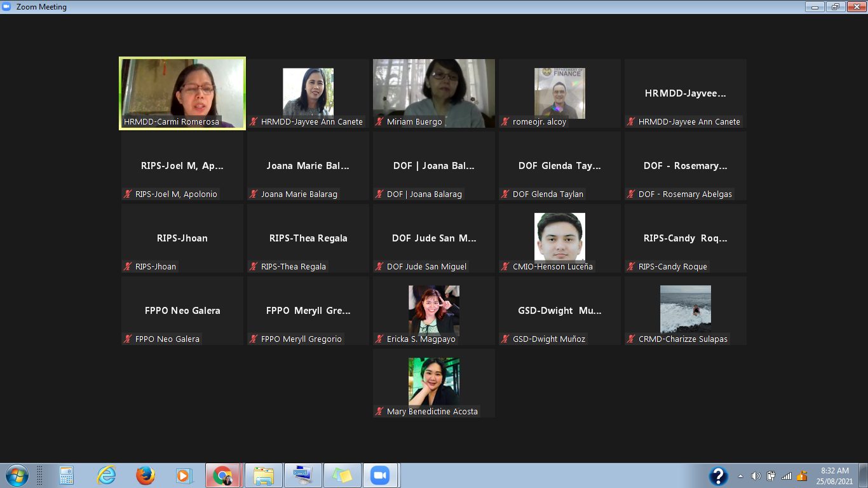Click large 'HRMDD-Jayvee...' tile name
The height and width of the screenshot is (488, 868).
(686, 93)
